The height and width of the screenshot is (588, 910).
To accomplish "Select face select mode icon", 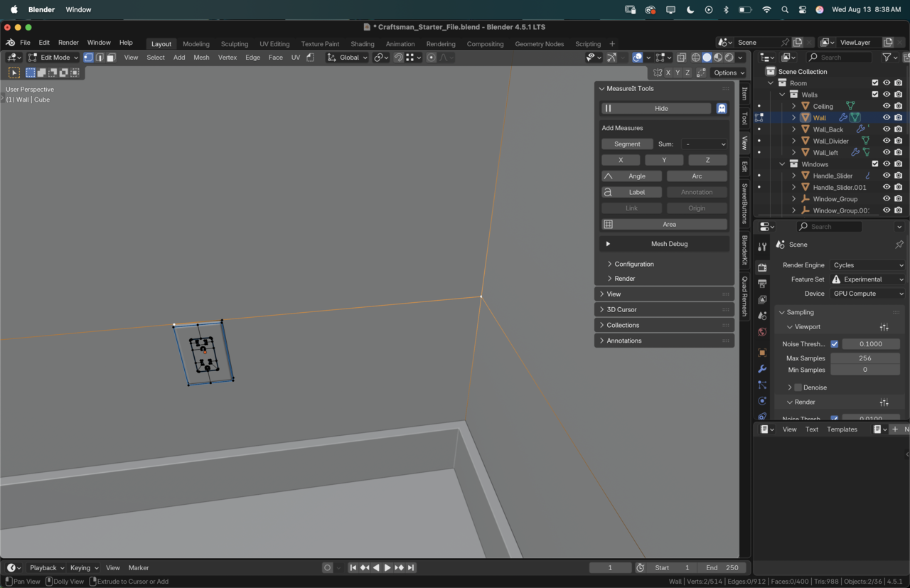I will pos(111,58).
